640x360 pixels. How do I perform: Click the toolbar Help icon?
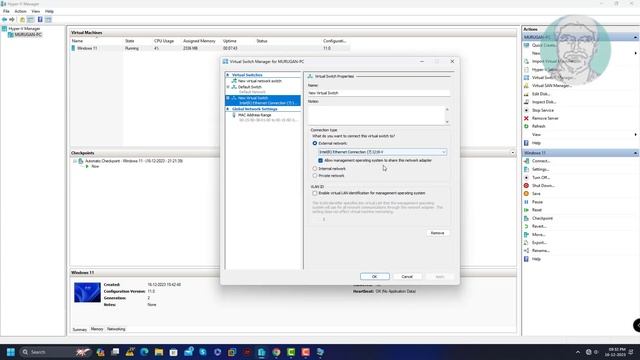[40, 20]
